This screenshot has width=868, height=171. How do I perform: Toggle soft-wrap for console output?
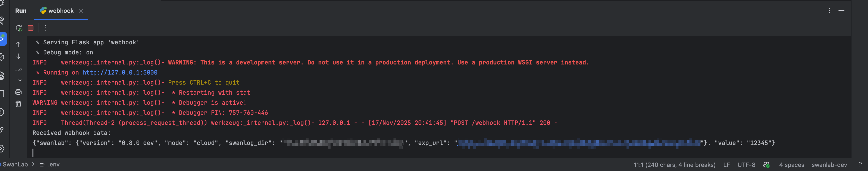tap(19, 68)
